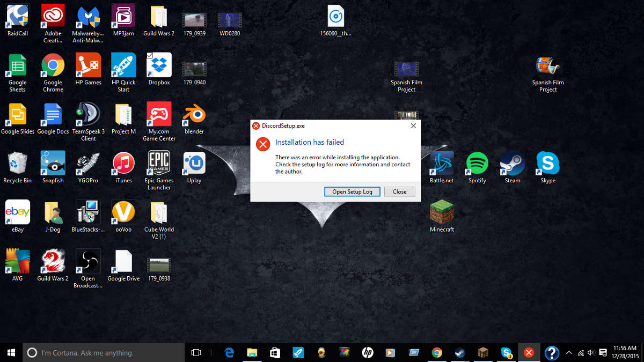This screenshot has height=362, width=644.
Task: Click the Open Setup Log button
Action: point(352,191)
